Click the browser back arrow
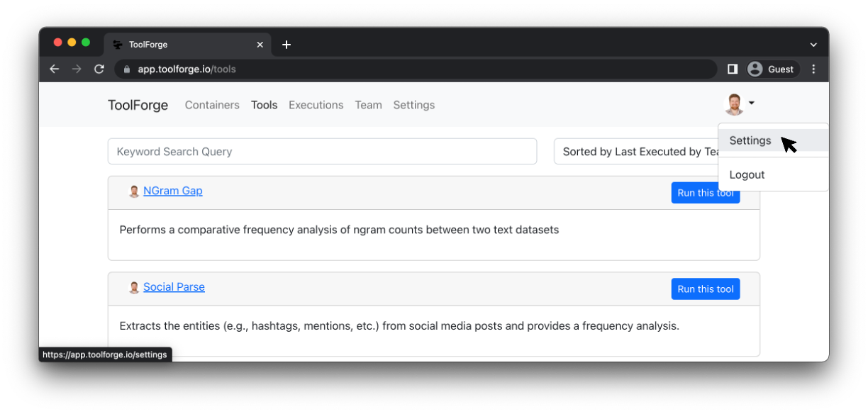 (x=55, y=69)
